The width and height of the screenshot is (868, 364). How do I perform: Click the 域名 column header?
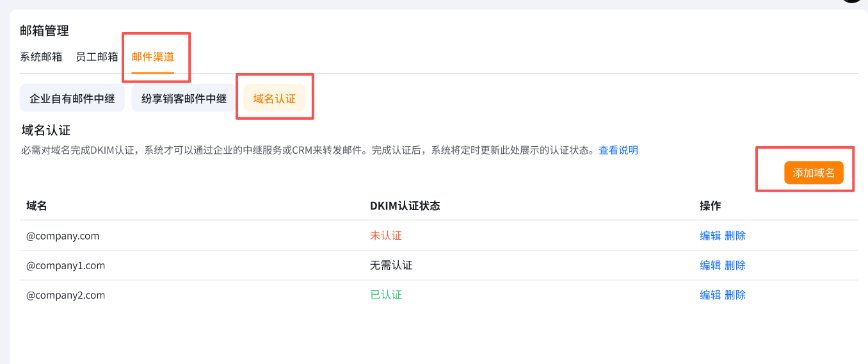click(x=36, y=206)
